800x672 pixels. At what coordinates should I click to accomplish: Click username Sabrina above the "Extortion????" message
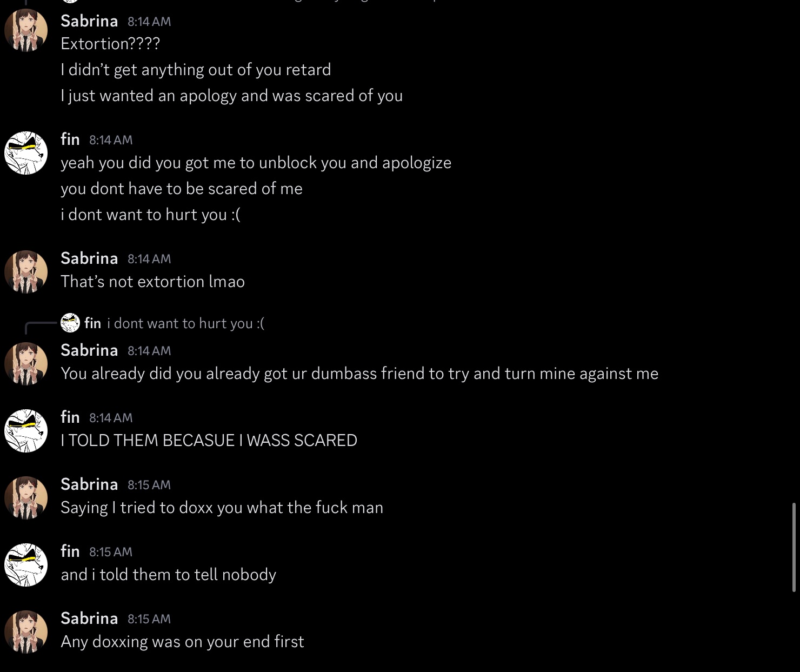pos(89,21)
